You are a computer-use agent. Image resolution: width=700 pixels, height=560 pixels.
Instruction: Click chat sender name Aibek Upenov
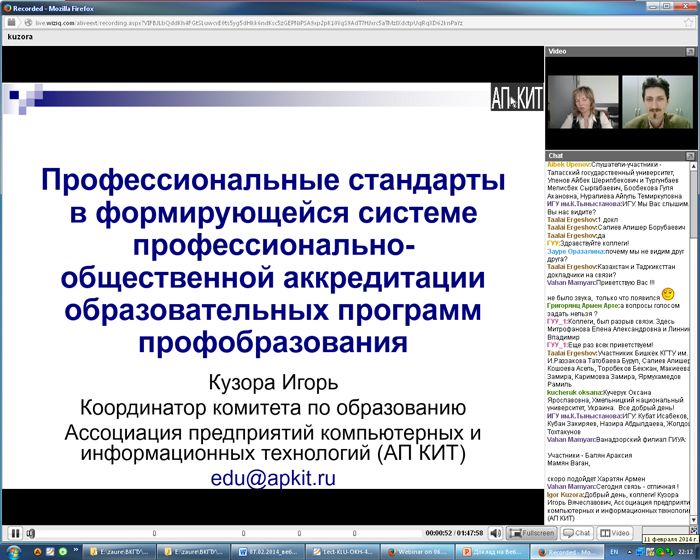pos(568,164)
